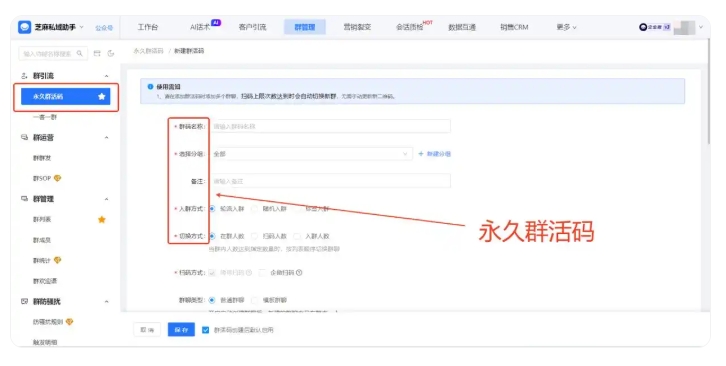
Task: Open the 一客一群 sidebar item
Action: [45, 117]
